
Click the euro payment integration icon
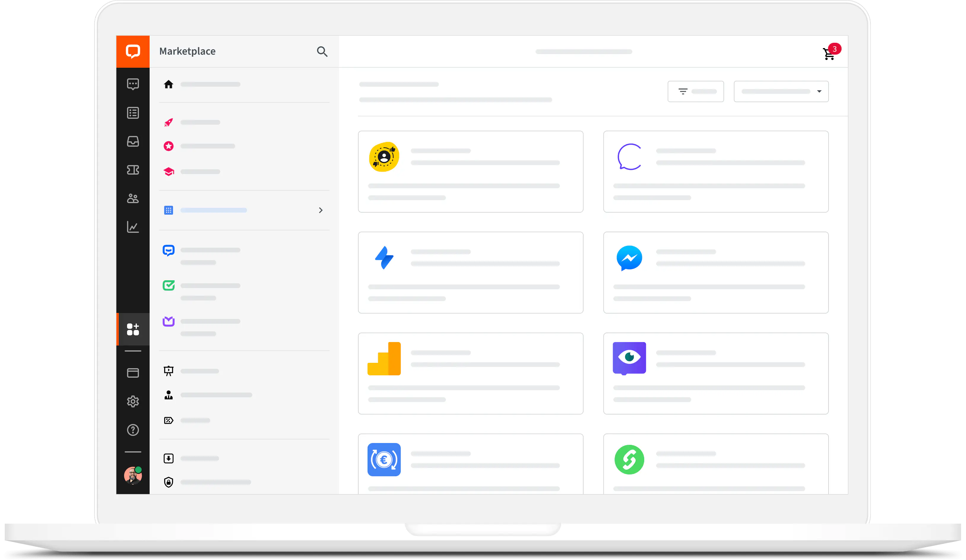coord(384,459)
